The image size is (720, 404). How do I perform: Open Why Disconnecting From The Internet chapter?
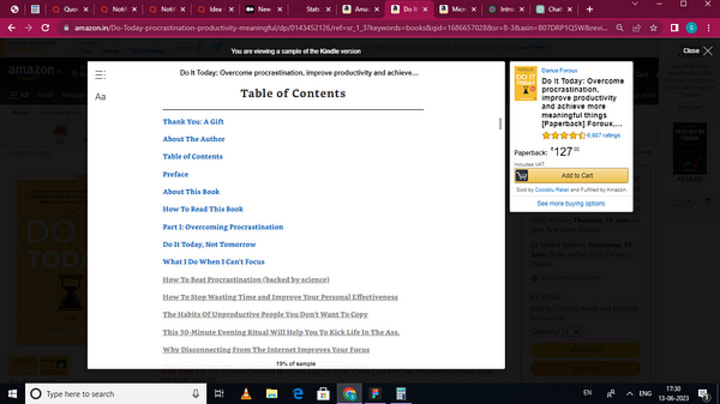[x=266, y=350]
